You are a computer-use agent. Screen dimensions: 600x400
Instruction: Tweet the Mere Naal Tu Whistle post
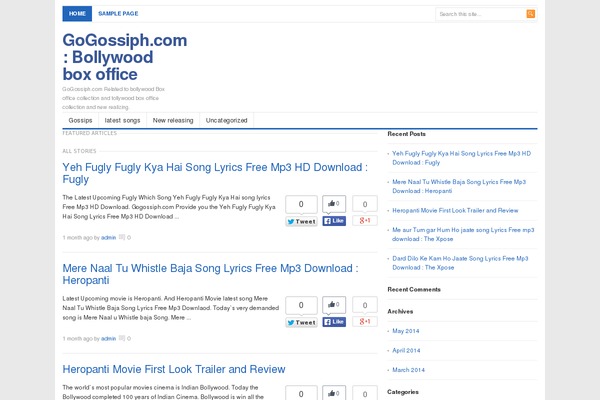tap(302, 322)
